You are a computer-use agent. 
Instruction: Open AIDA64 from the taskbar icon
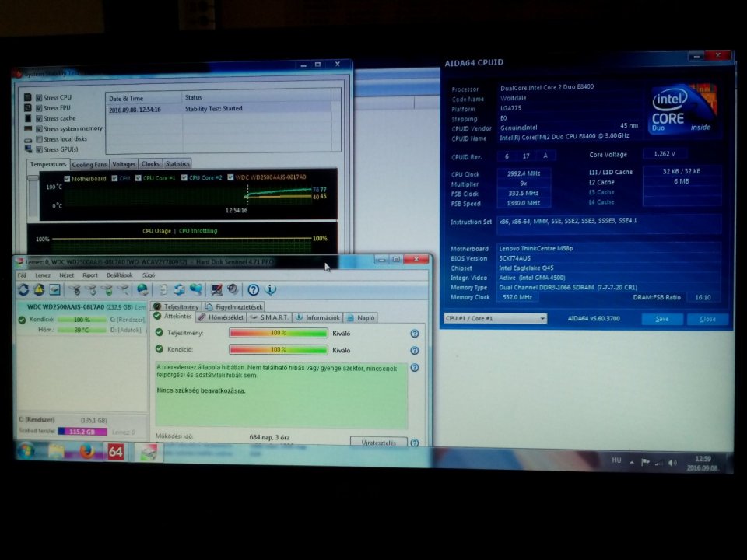point(116,451)
